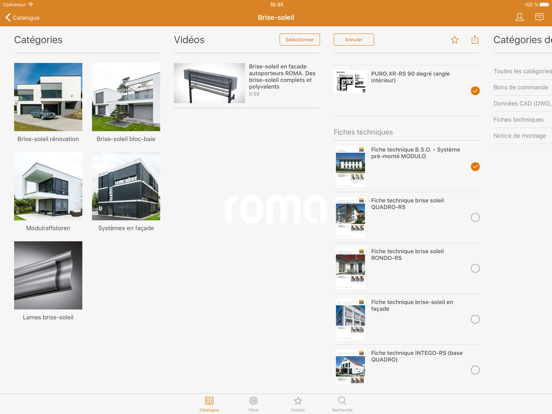
Task: Select Fiche technique brise soleil RONDO-RS circle
Action: coord(475,269)
